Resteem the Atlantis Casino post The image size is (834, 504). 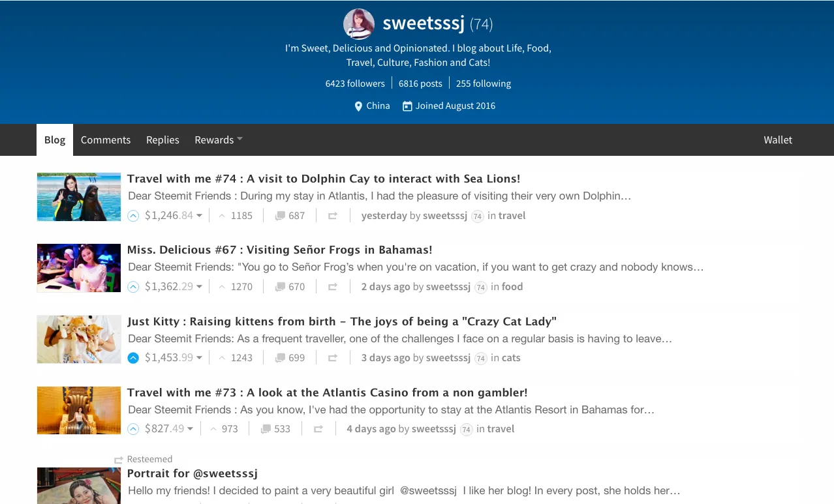[x=318, y=429]
